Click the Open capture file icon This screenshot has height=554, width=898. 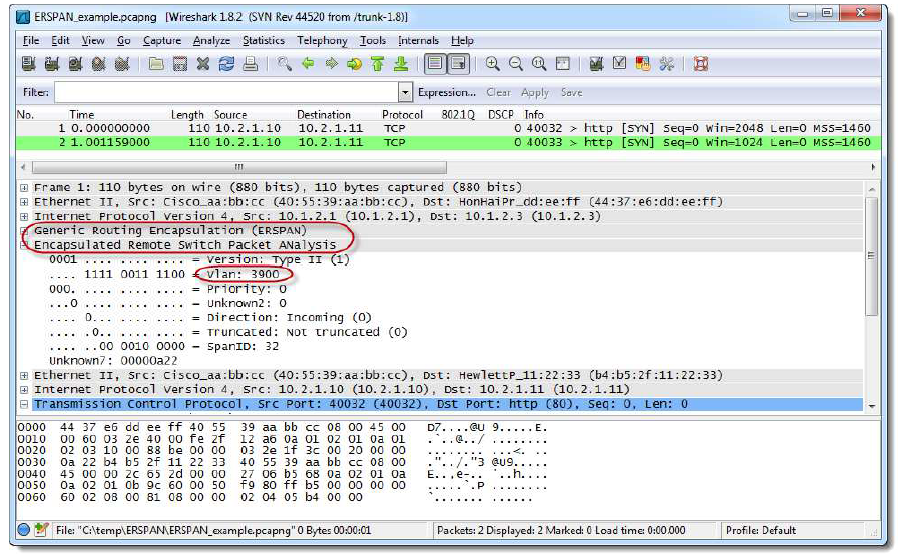[157, 64]
